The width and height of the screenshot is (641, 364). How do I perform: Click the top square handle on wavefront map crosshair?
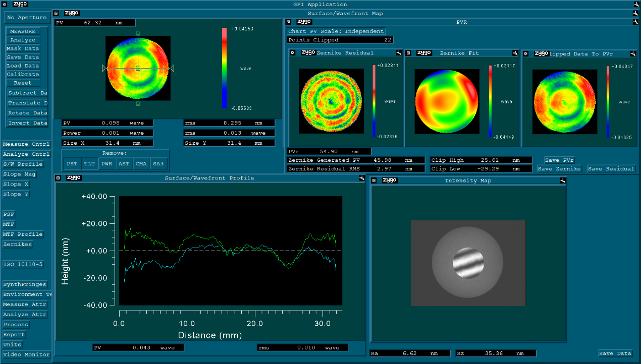point(138,33)
